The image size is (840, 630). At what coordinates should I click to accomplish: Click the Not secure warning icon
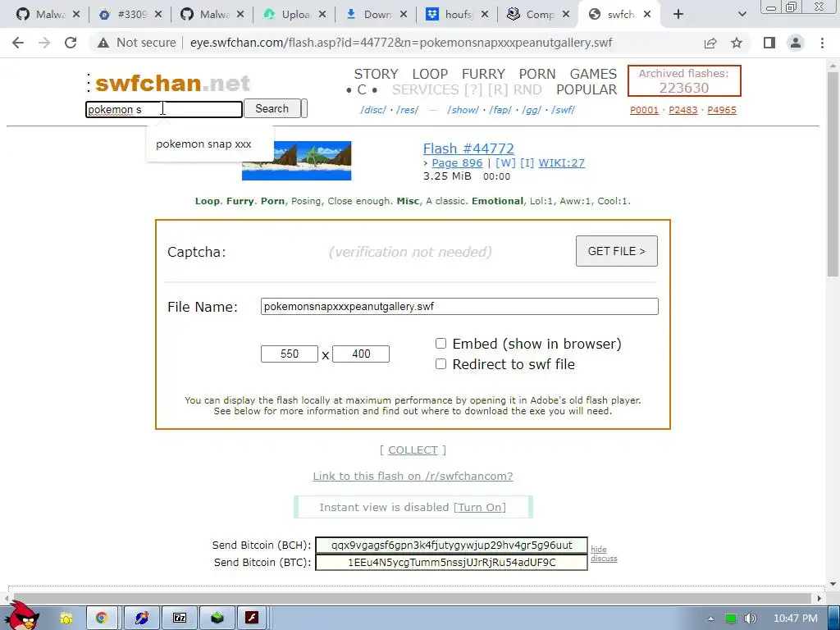pyautogui.click(x=103, y=43)
